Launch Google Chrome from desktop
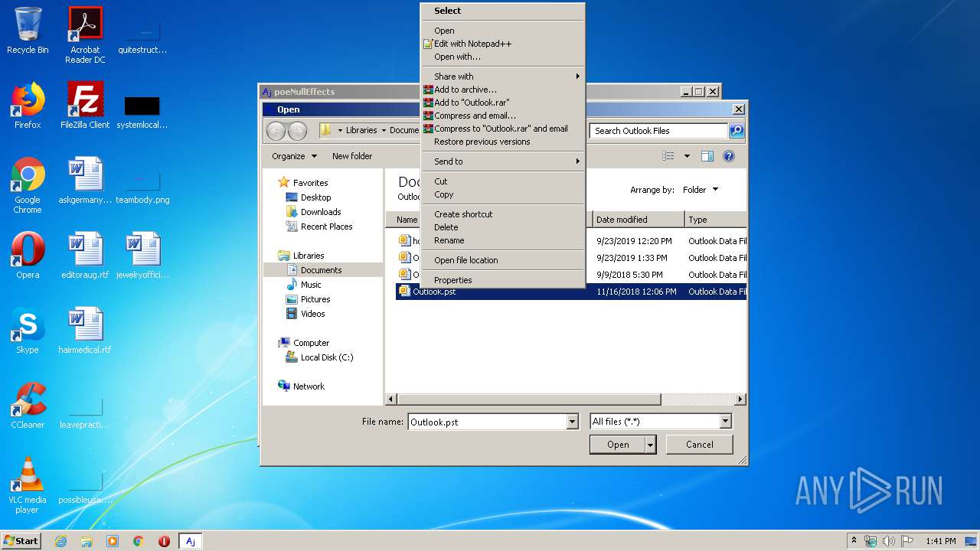The height and width of the screenshot is (551, 980). 28,185
